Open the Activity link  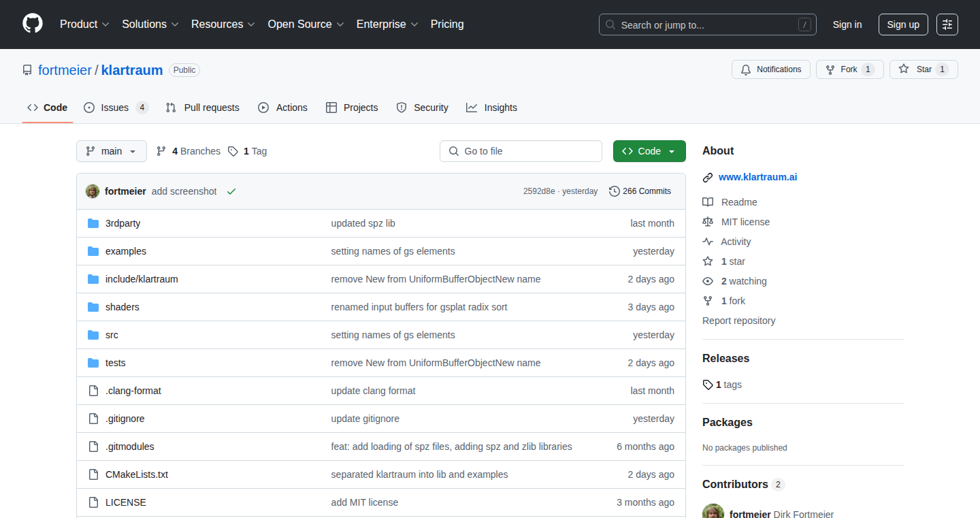pyautogui.click(x=727, y=242)
